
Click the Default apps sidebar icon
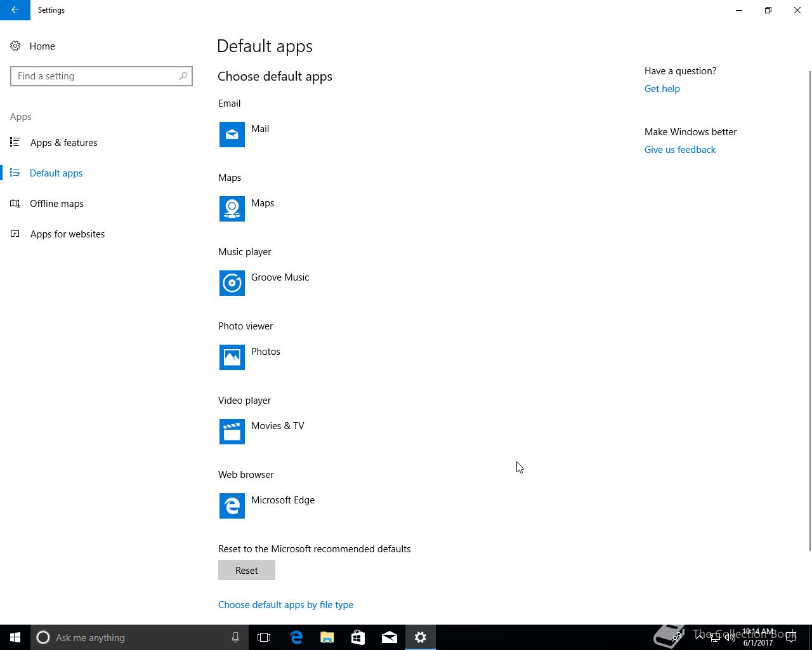click(x=15, y=173)
